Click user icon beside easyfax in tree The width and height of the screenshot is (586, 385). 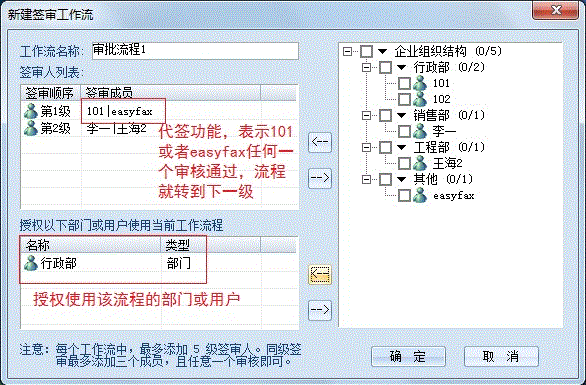tap(420, 195)
